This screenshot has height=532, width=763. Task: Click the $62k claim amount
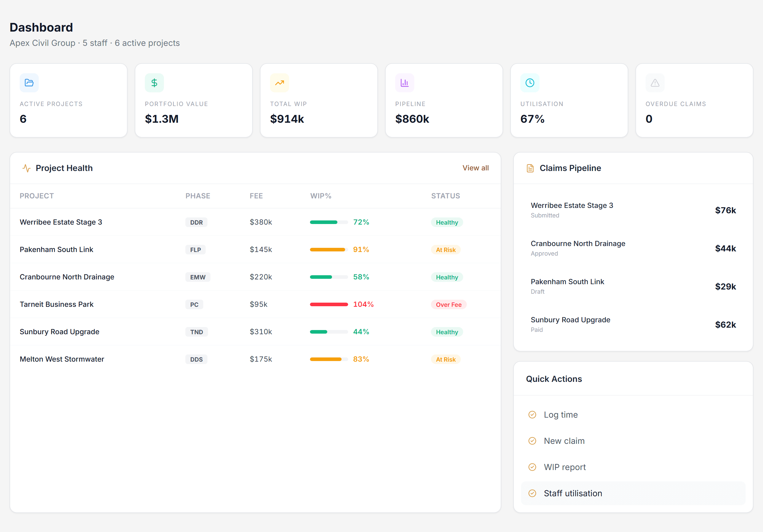click(x=725, y=325)
